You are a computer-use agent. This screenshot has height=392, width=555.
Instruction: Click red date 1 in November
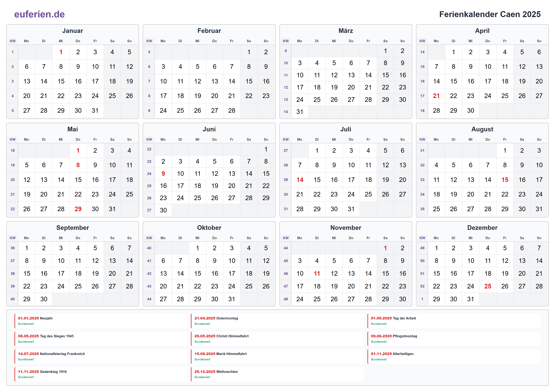(385, 248)
